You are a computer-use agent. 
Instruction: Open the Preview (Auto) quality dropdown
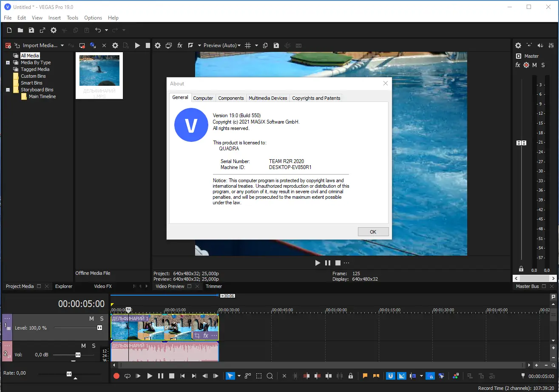pos(222,45)
